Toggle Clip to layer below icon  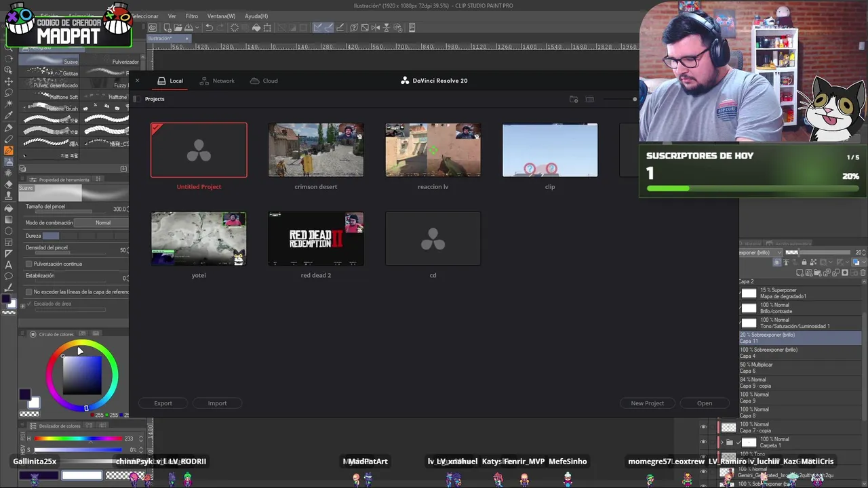coord(777,262)
